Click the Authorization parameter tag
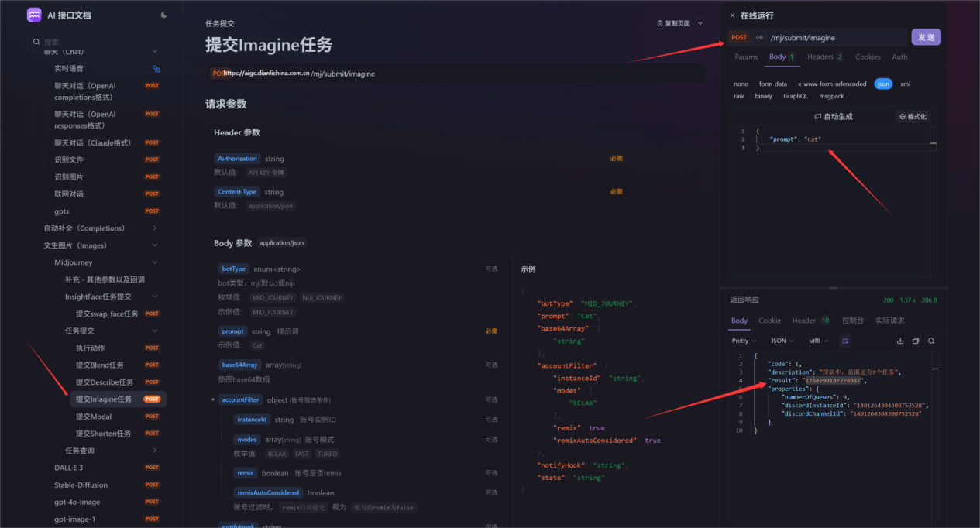Viewport: 980px width, 528px height. (x=237, y=159)
